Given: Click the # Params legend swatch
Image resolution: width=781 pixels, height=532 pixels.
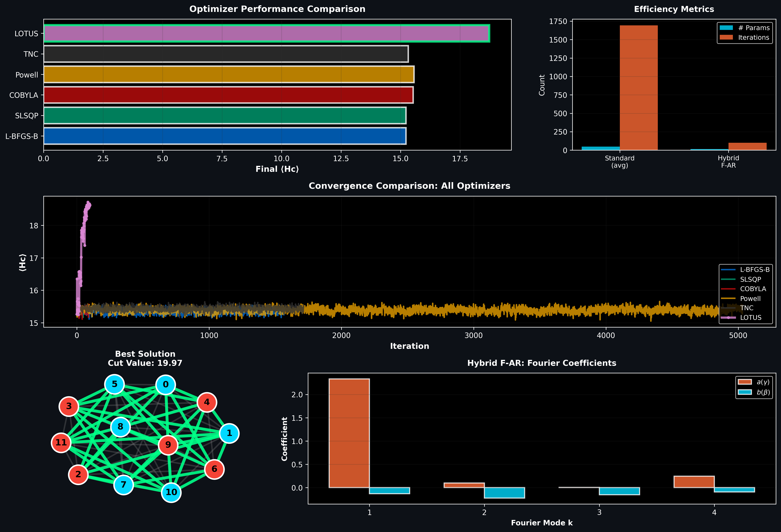Looking at the screenshot, I should pos(726,28).
